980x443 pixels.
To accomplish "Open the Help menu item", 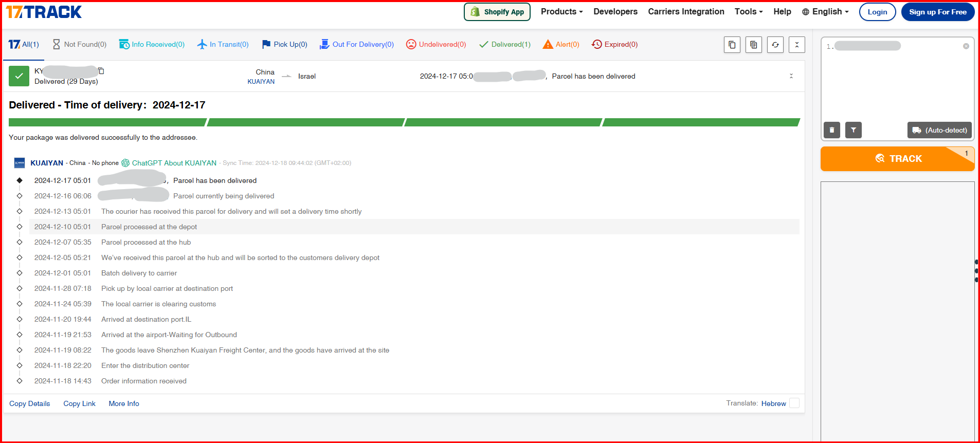I will 782,12.
